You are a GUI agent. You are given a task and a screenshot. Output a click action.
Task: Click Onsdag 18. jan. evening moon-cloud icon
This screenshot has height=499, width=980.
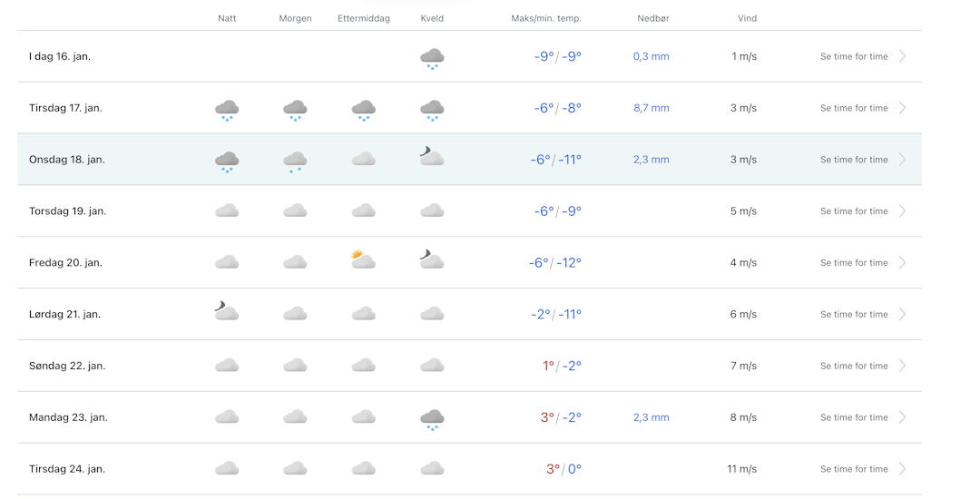click(x=432, y=158)
